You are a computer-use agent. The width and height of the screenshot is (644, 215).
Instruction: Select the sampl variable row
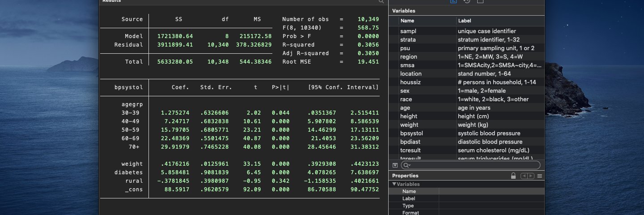click(x=467, y=31)
